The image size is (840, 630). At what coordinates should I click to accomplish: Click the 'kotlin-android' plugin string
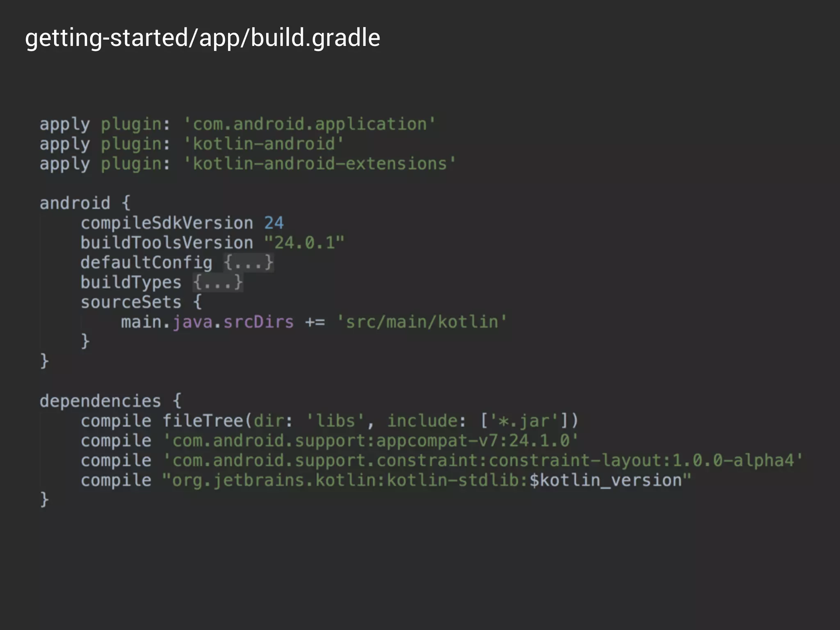click(x=264, y=144)
